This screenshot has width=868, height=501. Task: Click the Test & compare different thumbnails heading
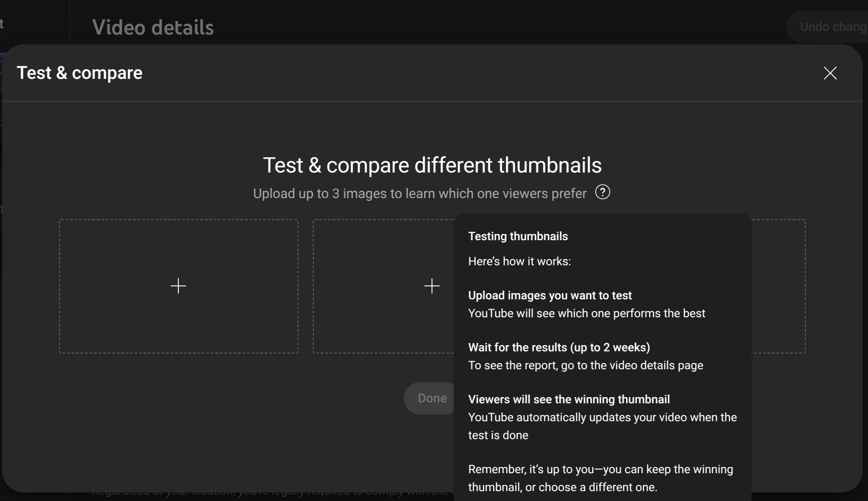point(432,165)
